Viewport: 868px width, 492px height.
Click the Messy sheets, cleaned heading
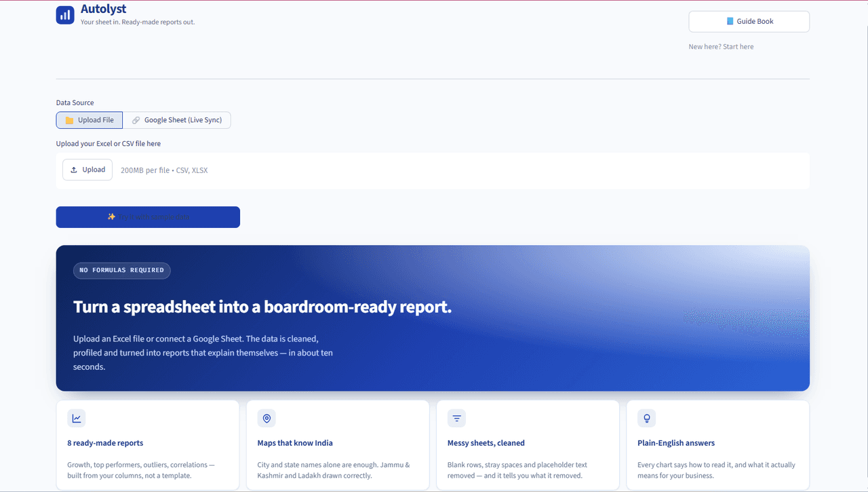tap(486, 443)
